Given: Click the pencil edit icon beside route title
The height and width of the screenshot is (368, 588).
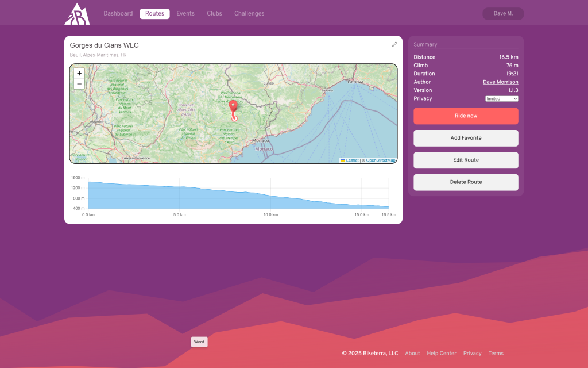Looking at the screenshot, I should (394, 44).
